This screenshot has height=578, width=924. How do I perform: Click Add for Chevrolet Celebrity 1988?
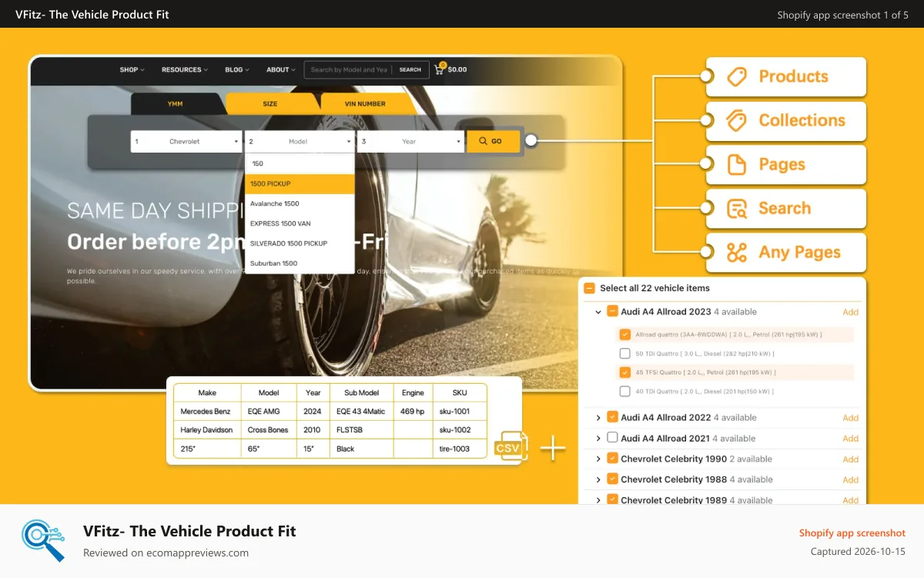[x=850, y=479]
